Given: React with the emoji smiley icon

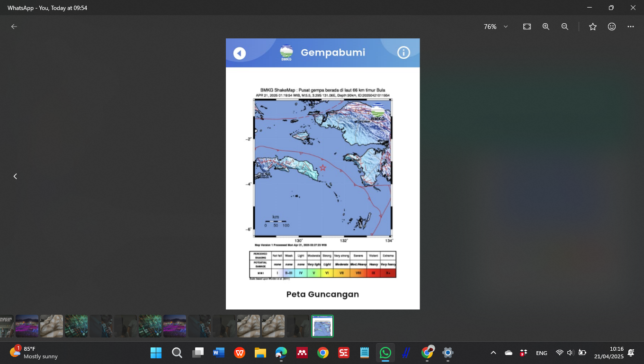Looking at the screenshot, I should click(x=612, y=27).
